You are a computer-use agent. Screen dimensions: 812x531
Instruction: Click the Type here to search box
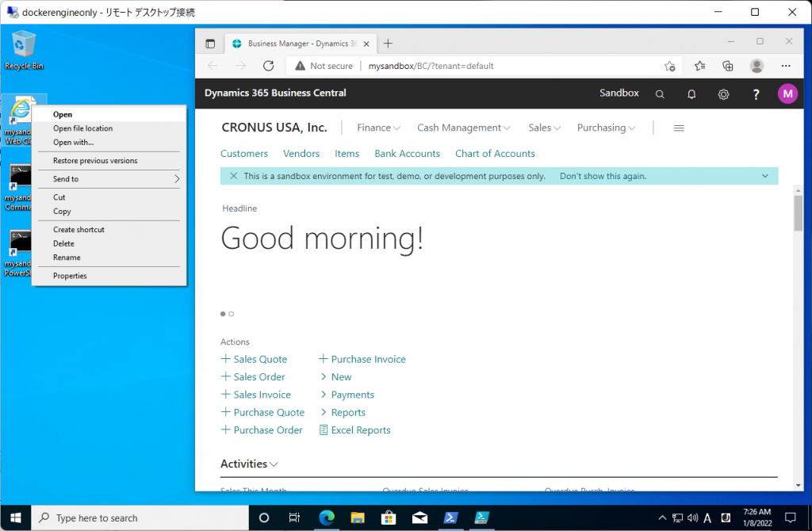tap(140, 518)
